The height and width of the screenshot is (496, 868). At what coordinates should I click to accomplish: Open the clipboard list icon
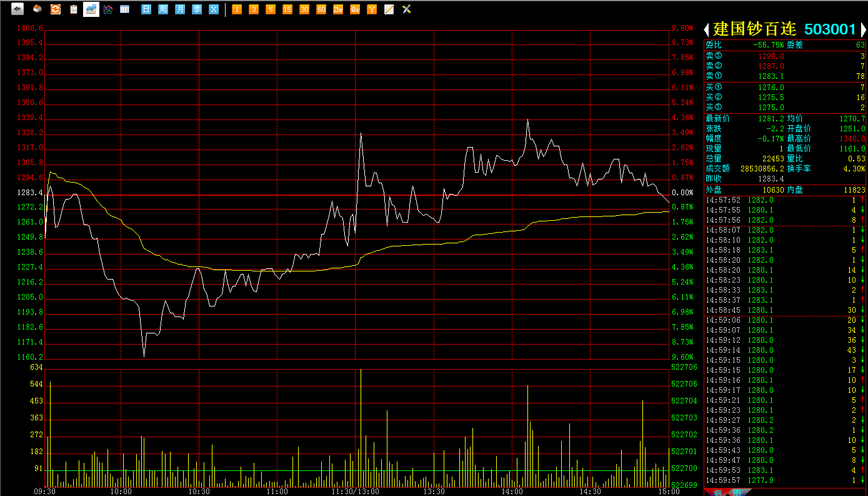pos(74,9)
